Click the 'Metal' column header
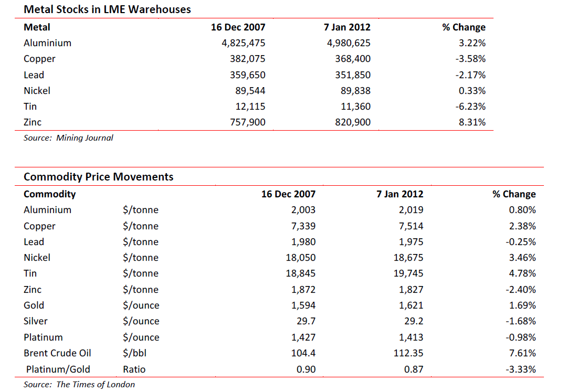Screen dimensions: 577x392 click(x=37, y=27)
